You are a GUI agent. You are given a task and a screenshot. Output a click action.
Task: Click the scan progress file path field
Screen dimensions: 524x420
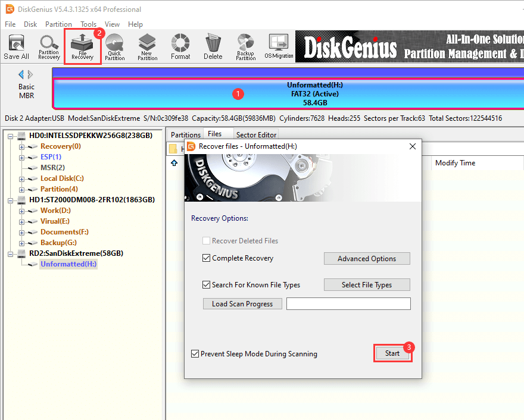(348, 304)
